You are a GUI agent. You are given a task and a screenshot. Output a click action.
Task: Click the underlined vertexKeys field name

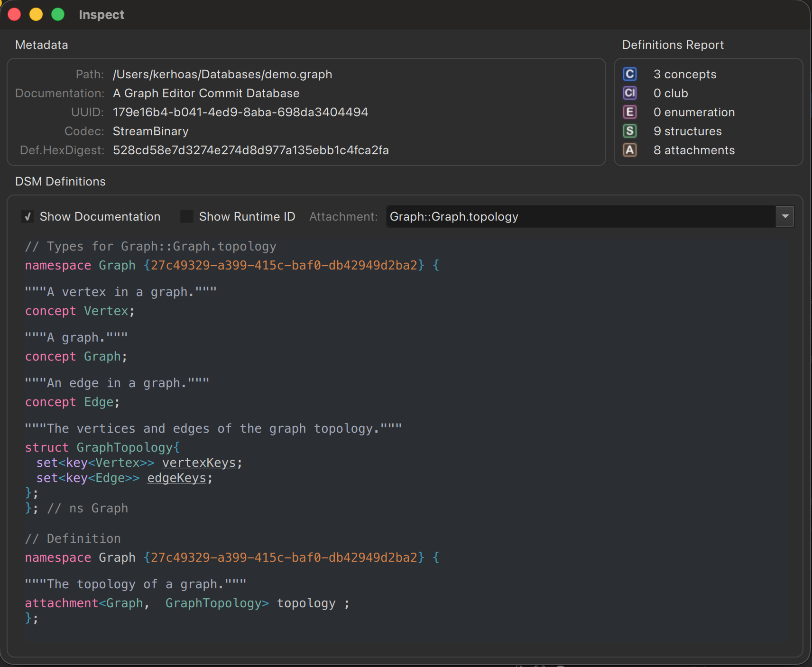tap(199, 463)
